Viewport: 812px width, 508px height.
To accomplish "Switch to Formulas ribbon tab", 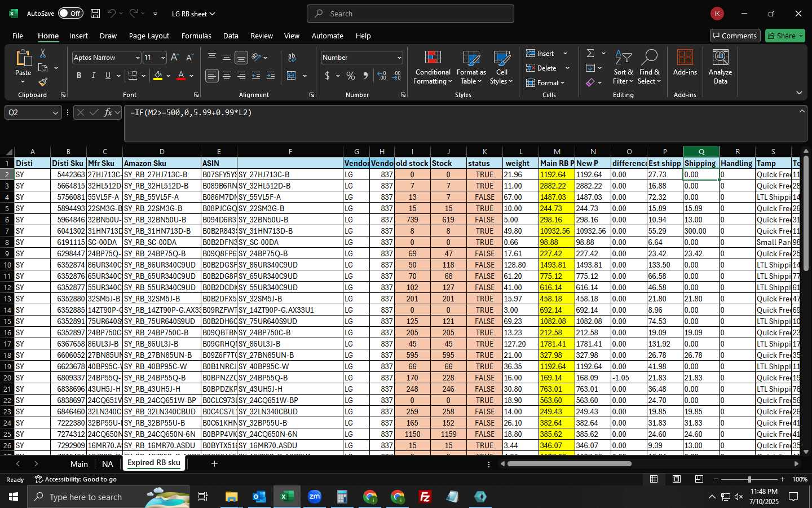I will [196, 36].
